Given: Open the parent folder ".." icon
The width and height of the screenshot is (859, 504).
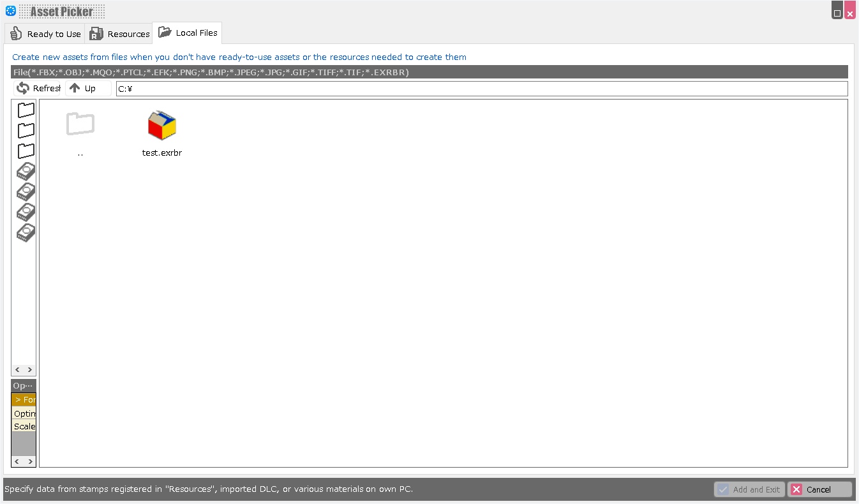Looking at the screenshot, I should [x=80, y=124].
